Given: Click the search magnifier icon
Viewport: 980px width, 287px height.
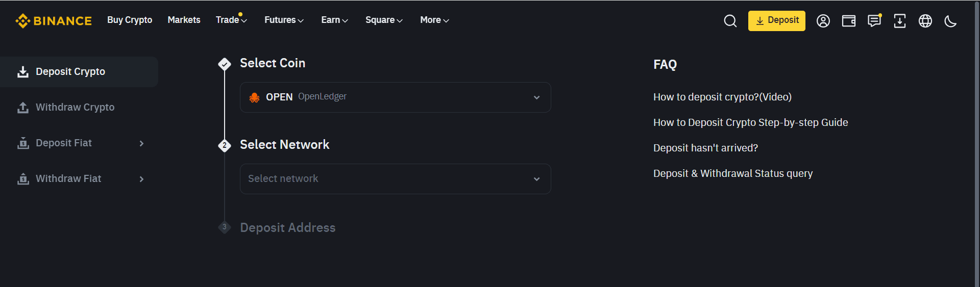Looking at the screenshot, I should tap(730, 21).
